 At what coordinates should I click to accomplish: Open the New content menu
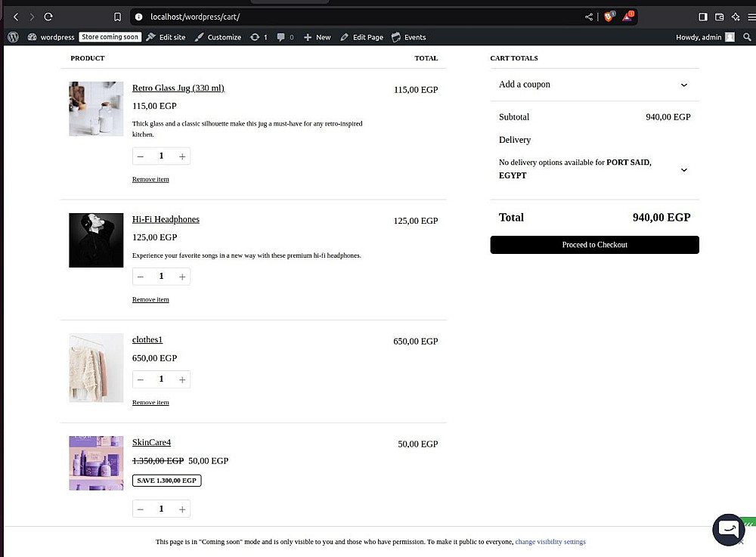[318, 37]
